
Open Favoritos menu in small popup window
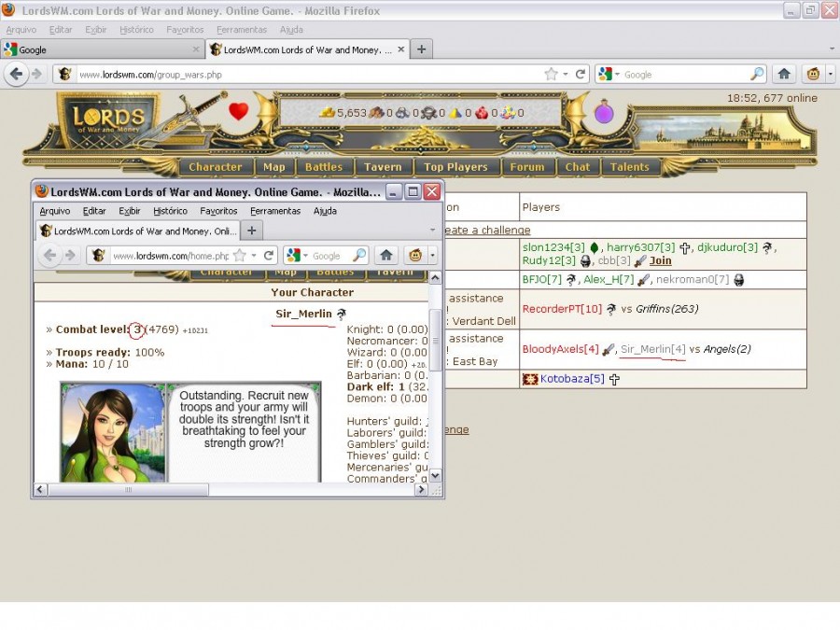[x=218, y=211]
